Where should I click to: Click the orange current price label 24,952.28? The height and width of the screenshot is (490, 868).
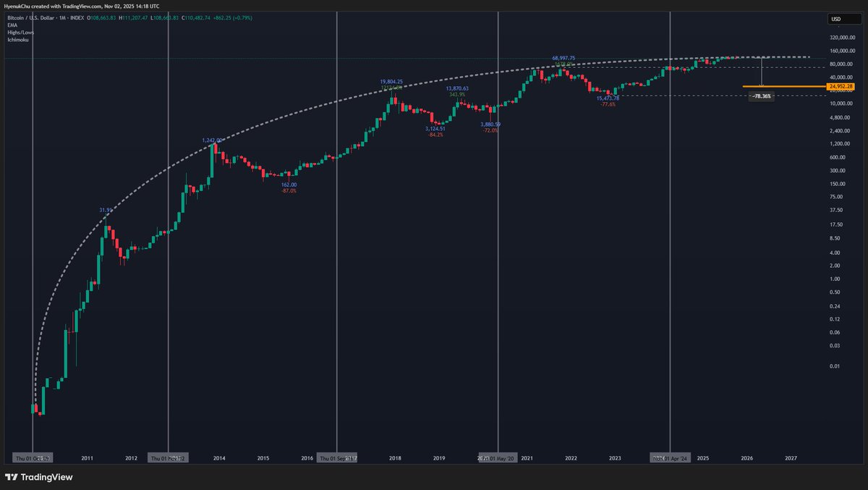click(x=841, y=85)
